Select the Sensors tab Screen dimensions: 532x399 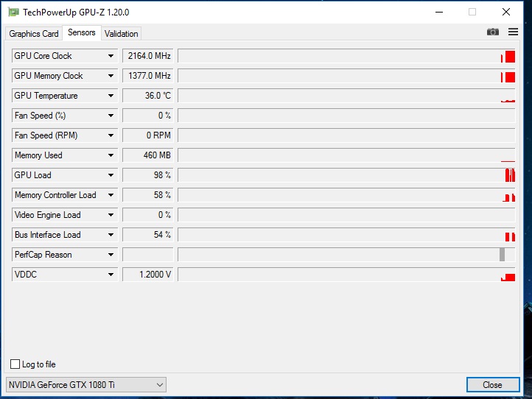[82, 32]
